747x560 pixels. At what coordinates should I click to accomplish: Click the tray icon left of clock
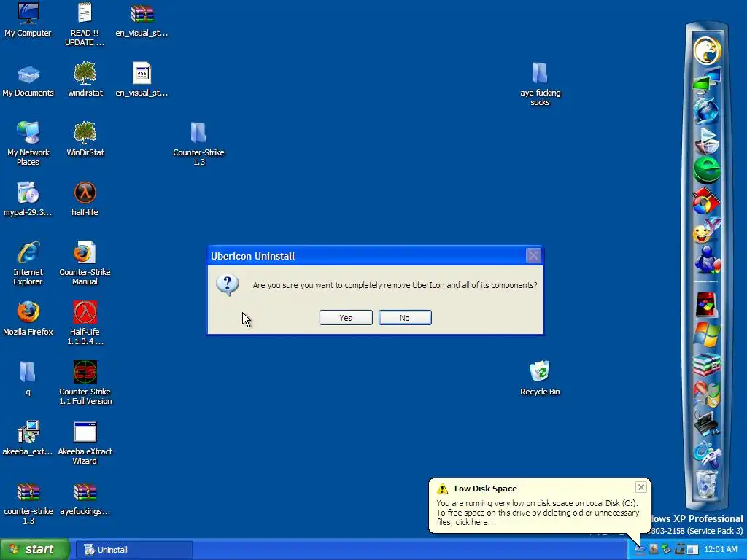tap(693, 550)
